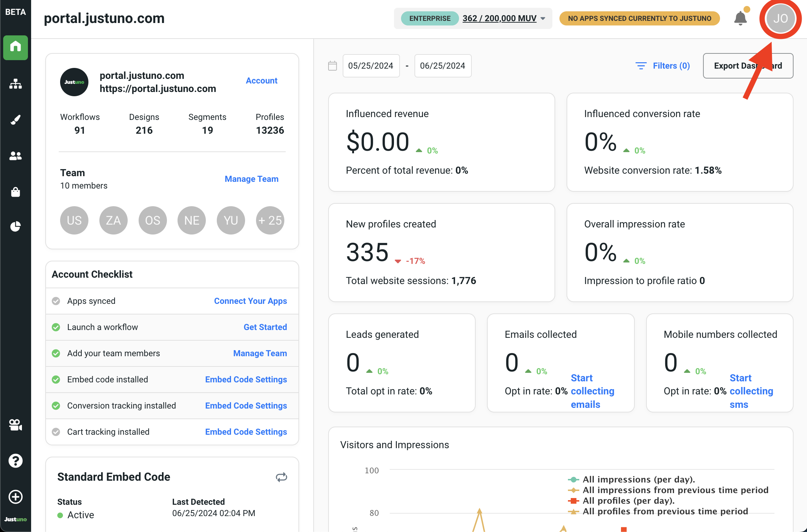Open the help question mark icon
Viewport: 807px width, 532px height.
(16, 461)
